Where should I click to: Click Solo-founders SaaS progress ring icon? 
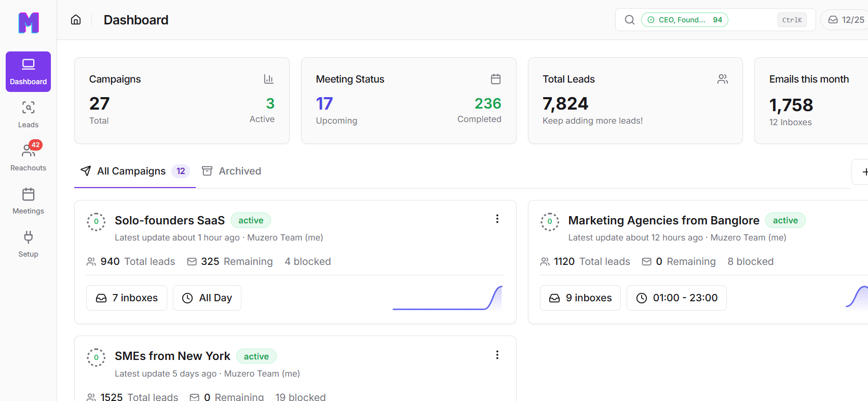pyautogui.click(x=96, y=222)
